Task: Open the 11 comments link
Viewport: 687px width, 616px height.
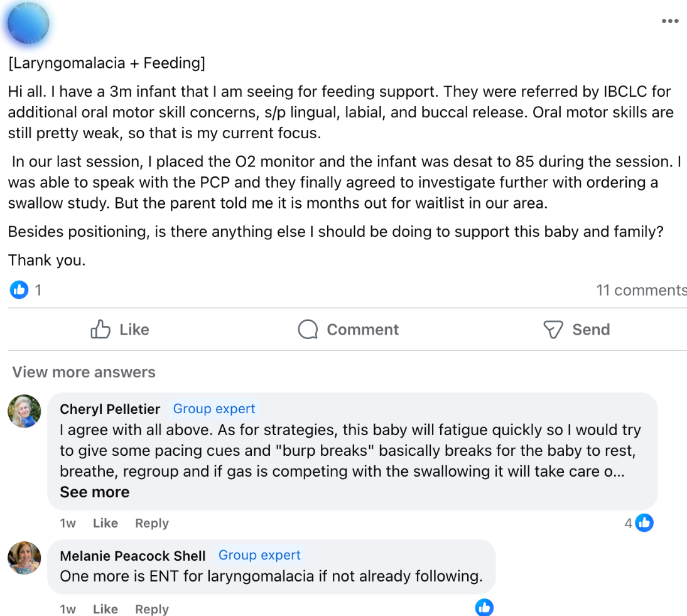Action: point(641,290)
